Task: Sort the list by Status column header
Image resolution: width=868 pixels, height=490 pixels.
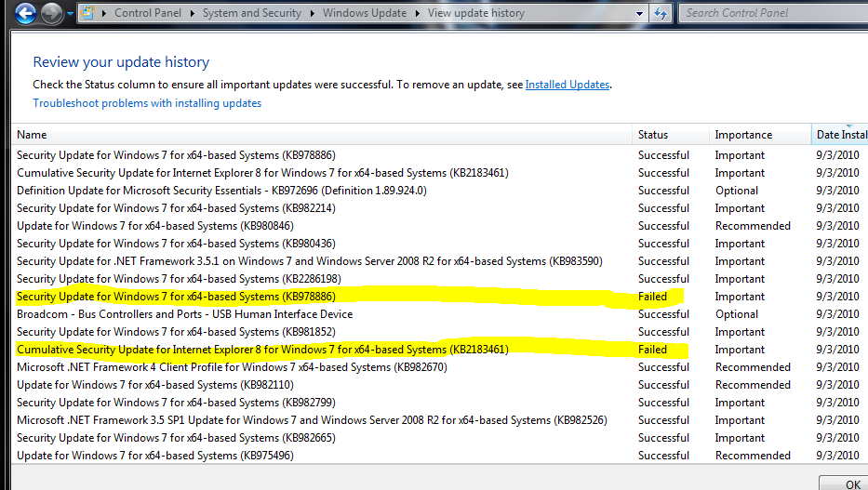Action: [x=653, y=135]
